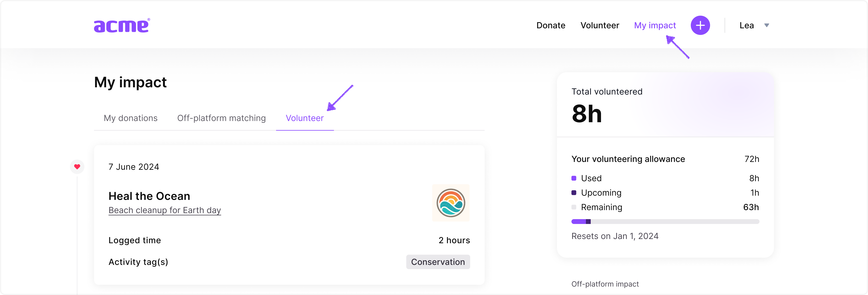This screenshot has height=295, width=868.
Task: Click the Upcoming 1h value
Action: coord(755,193)
